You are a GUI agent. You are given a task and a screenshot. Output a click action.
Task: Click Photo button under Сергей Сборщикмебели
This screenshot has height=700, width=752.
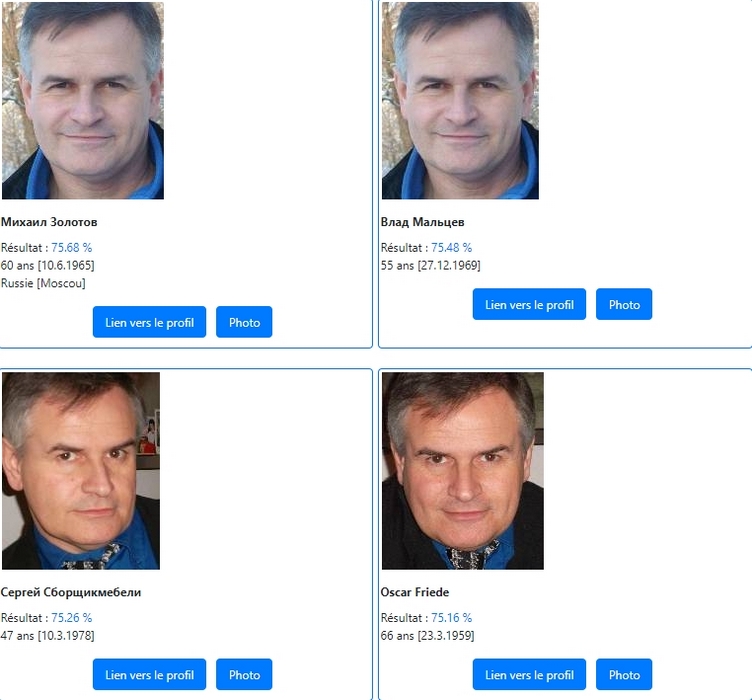tap(244, 675)
